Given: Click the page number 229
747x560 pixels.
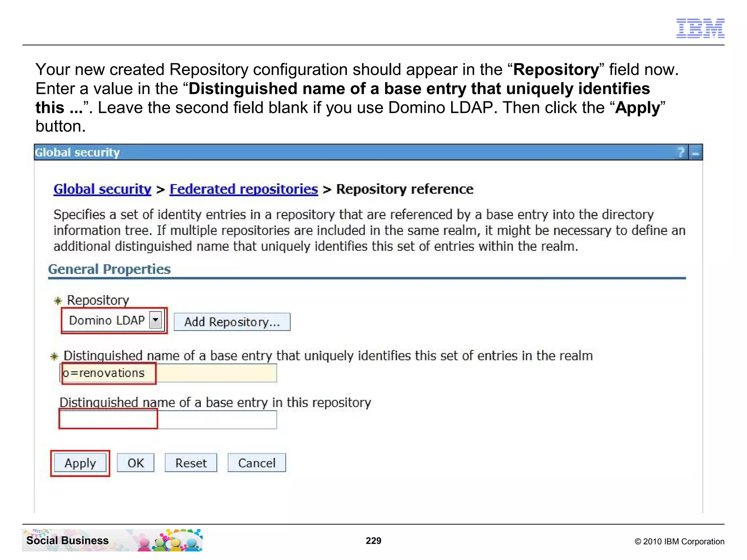Looking at the screenshot, I should (373, 541).
